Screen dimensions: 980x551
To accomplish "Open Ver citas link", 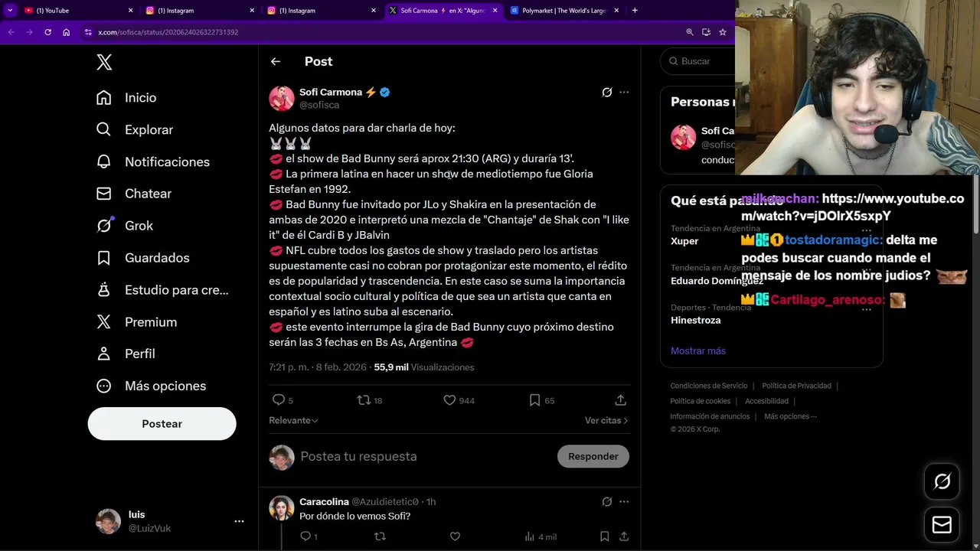I will [x=606, y=420].
